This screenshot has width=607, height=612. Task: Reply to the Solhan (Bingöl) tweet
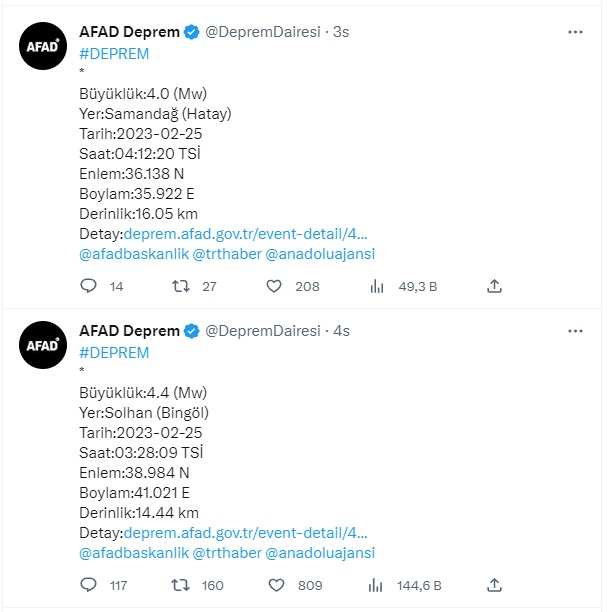tap(88, 585)
